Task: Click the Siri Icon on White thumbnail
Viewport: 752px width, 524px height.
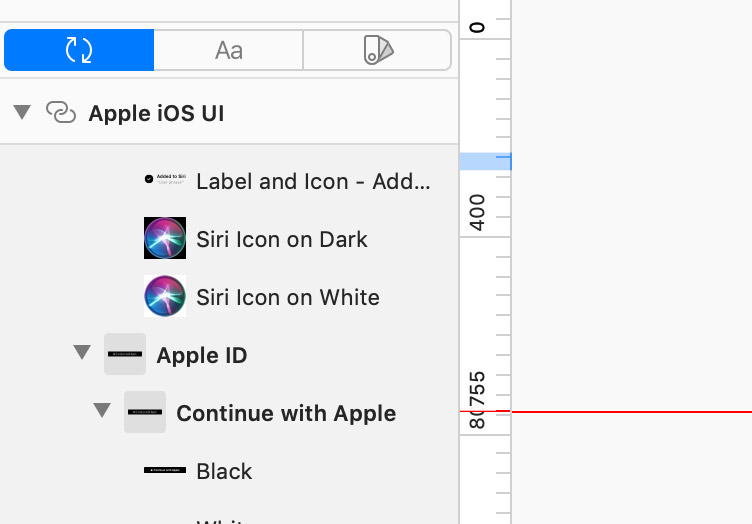Action: click(165, 297)
